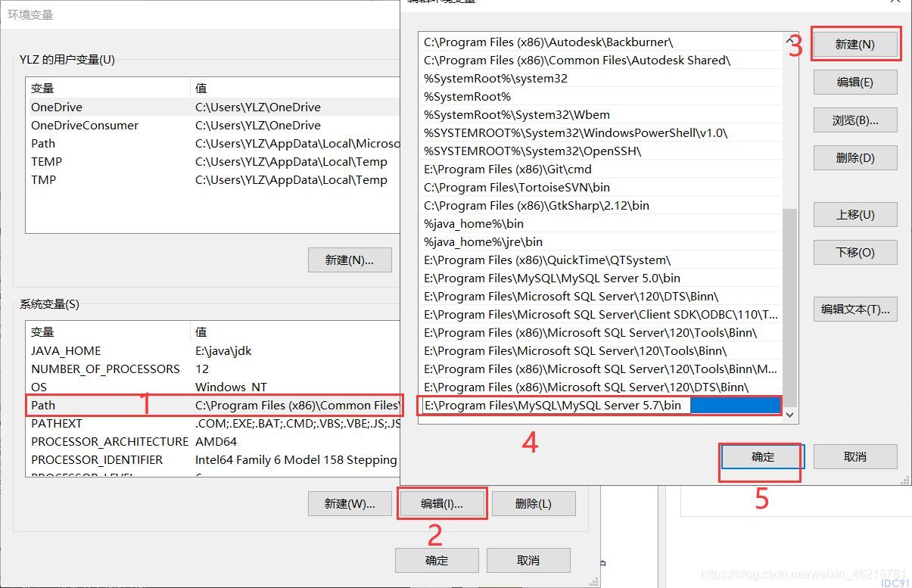Select the %java_home%\jre\bin entry
This screenshot has width=912, height=588.
tap(601, 242)
